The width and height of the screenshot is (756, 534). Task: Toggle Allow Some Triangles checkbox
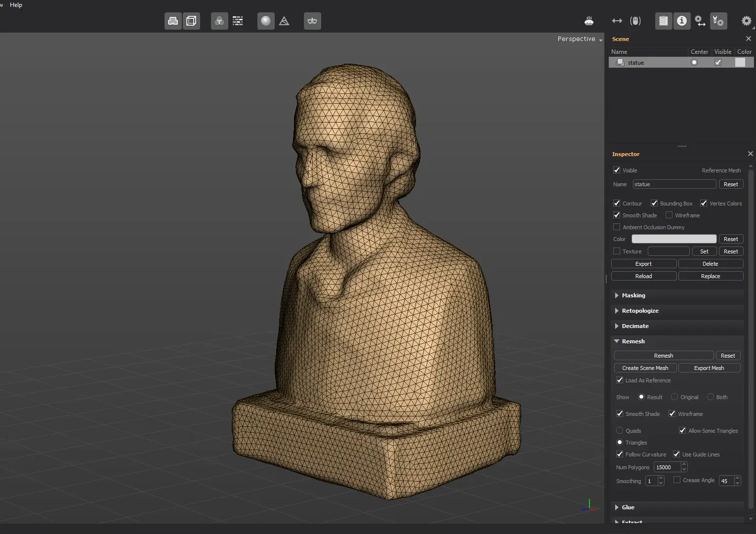682,430
